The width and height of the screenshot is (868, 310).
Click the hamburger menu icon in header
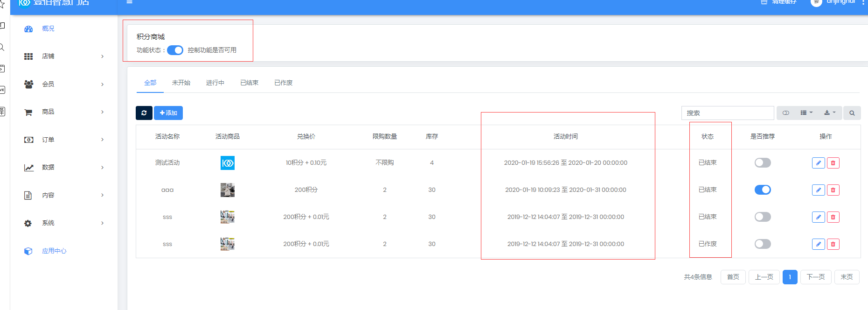(129, 2)
